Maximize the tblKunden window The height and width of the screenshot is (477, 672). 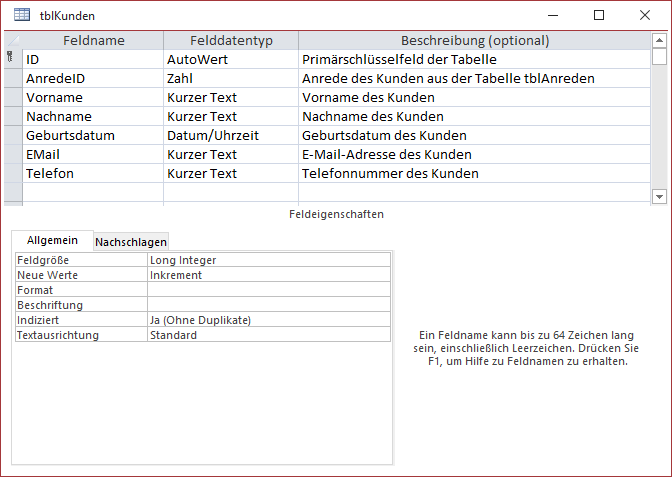tap(599, 15)
